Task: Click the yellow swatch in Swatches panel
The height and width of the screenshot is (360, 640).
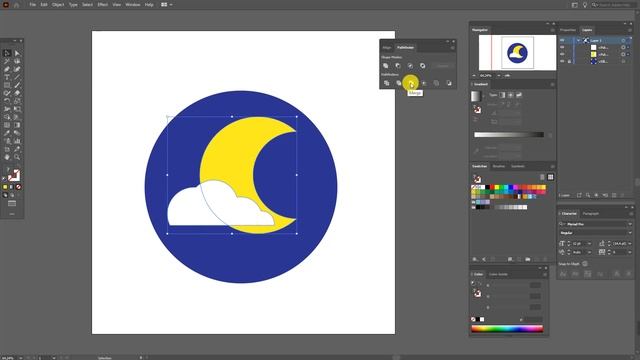Action: [x=497, y=187]
